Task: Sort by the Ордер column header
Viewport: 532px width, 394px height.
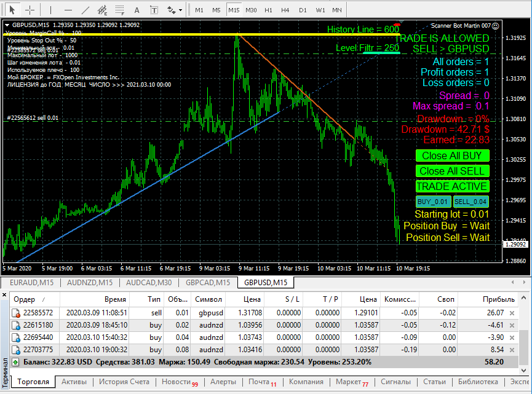Action: click(x=34, y=299)
